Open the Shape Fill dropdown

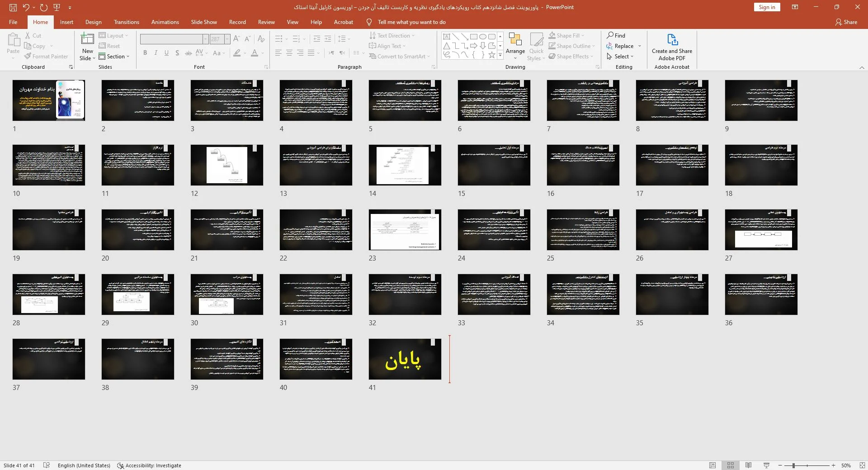566,36
